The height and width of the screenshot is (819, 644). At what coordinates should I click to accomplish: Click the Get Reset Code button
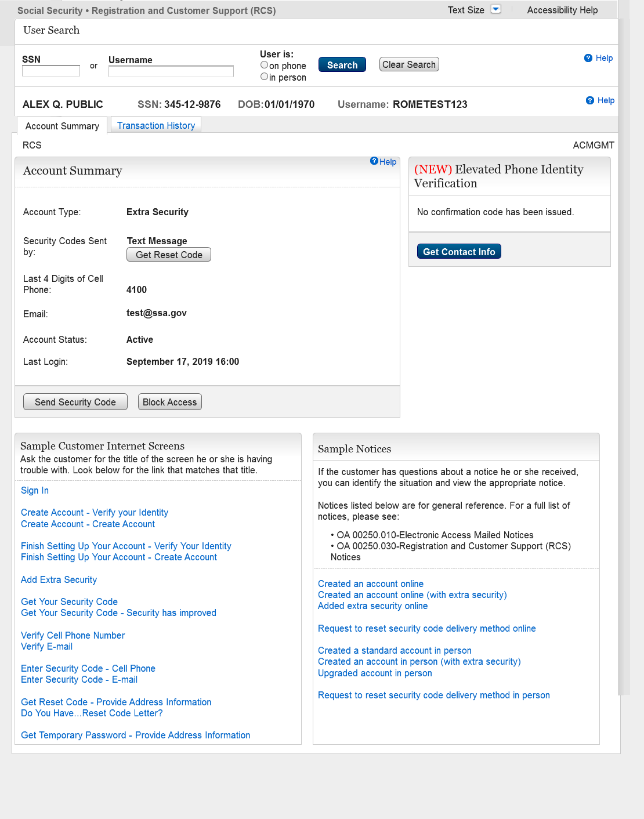[x=169, y=255]
